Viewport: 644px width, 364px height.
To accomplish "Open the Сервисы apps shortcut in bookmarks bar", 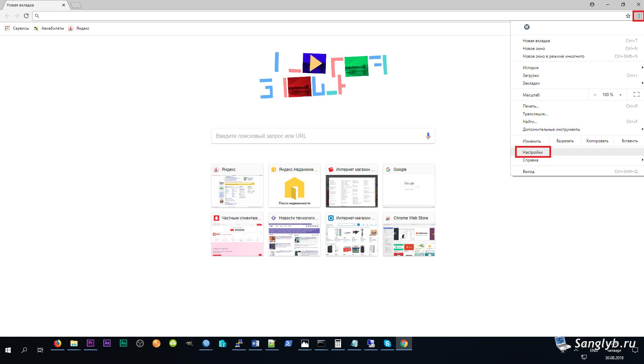I will pyautogui.click(x=17, y=28).
